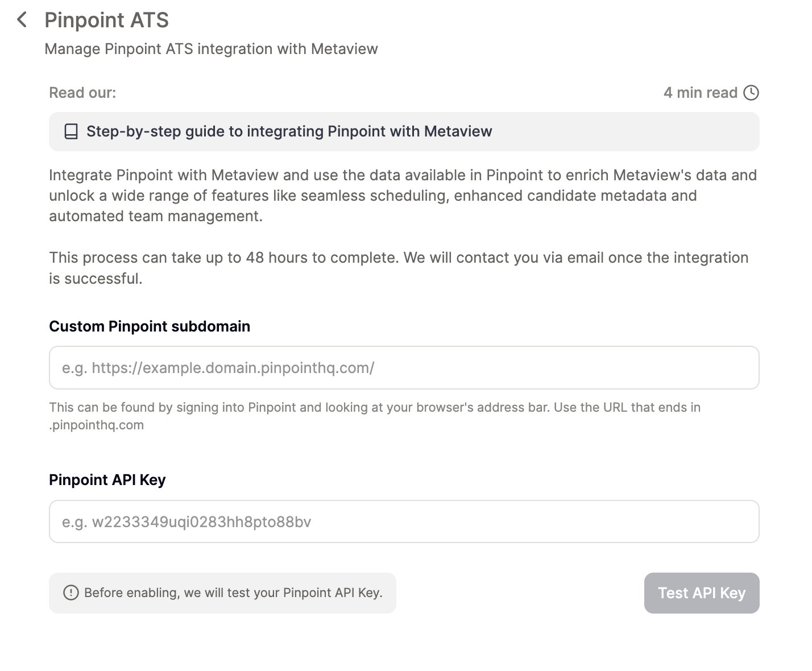Click the exclamation info icon in the notice
Image resolution: width=812 pixels, height=671 pixels.
[71, 593]
